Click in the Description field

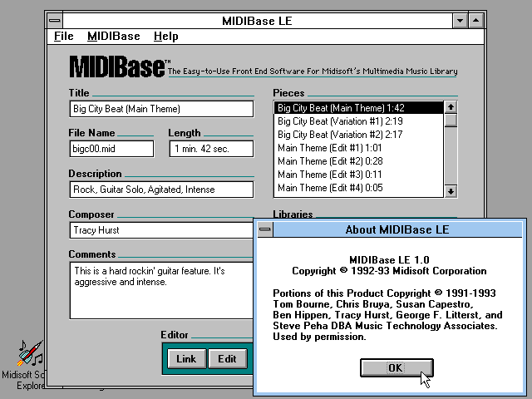click(161, 190)
